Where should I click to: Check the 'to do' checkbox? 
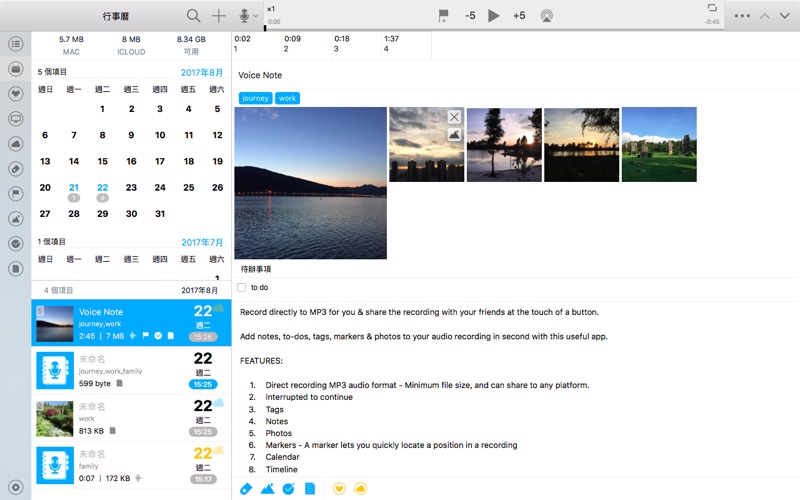(242, 287)
